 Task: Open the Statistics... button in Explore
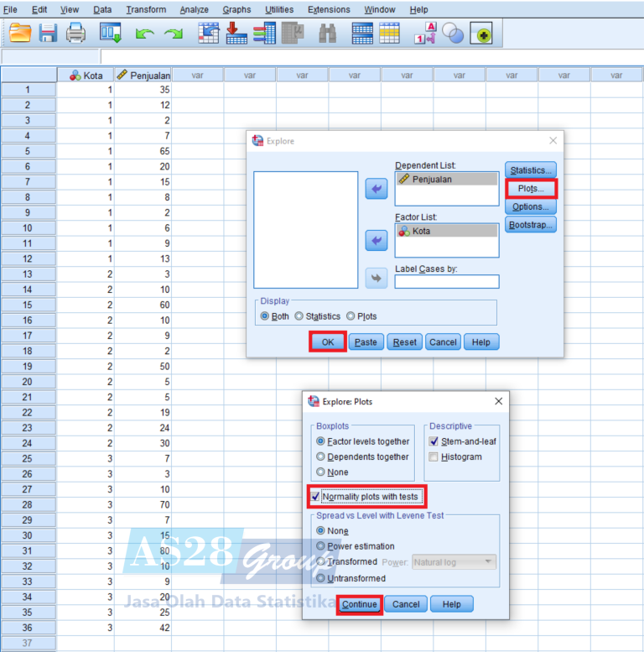pos(531,170)
